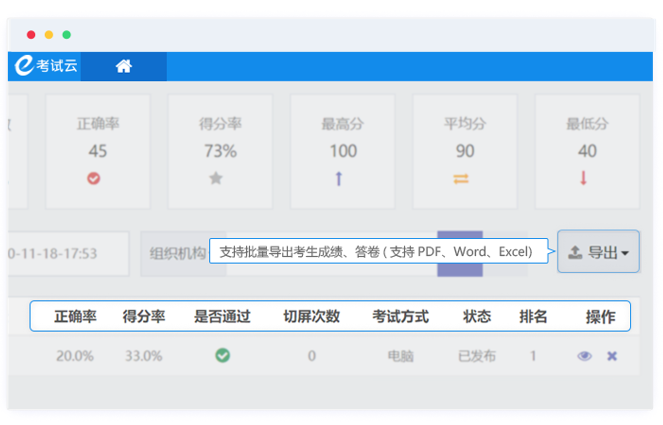This screenshot has width=663, height=425.
Task: Click the 考试云 logo
Action: (x=46, y=66)
